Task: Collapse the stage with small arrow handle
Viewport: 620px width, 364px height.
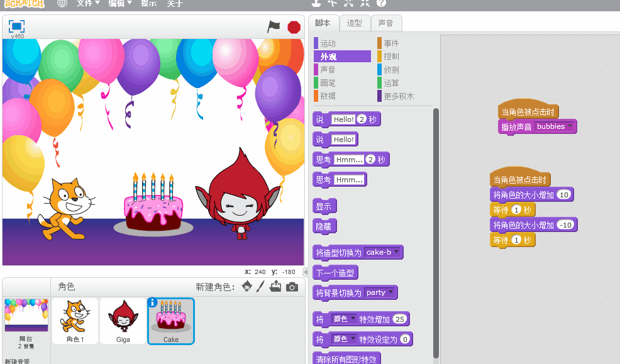Action: pyautogui.click(x=305, y=272)
